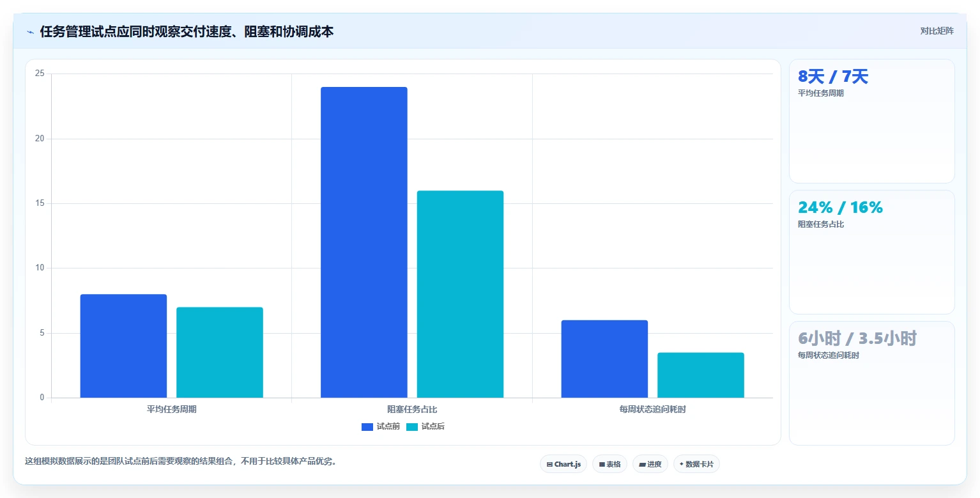Click the 5 y-axis tick label

click(42, 333)
